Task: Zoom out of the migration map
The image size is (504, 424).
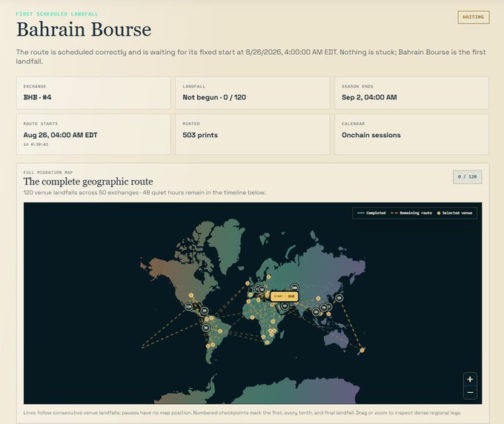Action: click(470, 393)
